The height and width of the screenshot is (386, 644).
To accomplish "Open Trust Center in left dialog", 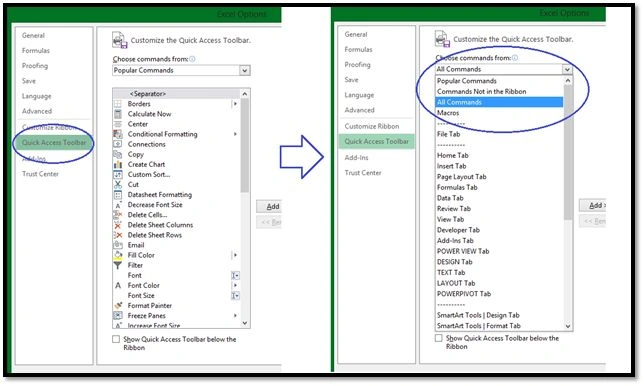I will point(40,174).
